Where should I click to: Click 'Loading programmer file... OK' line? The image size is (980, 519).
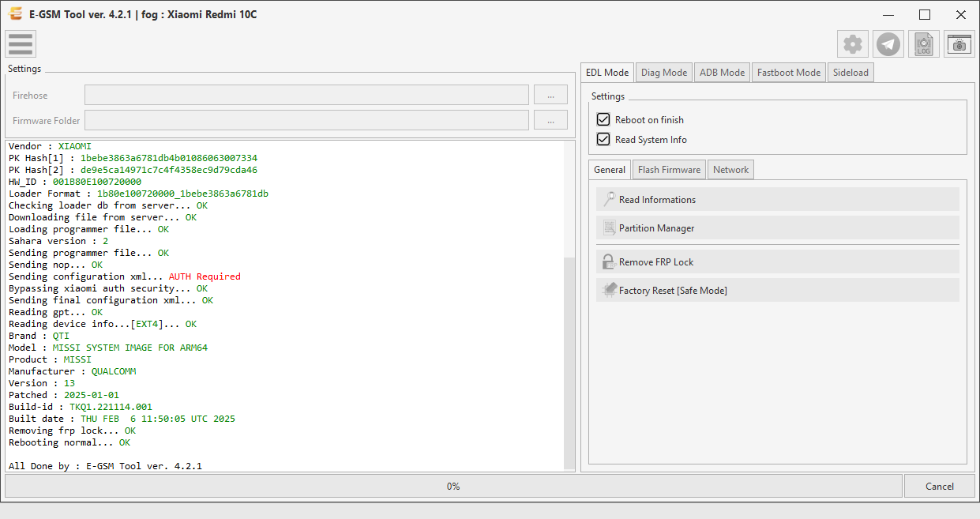(x=88, y=229)
